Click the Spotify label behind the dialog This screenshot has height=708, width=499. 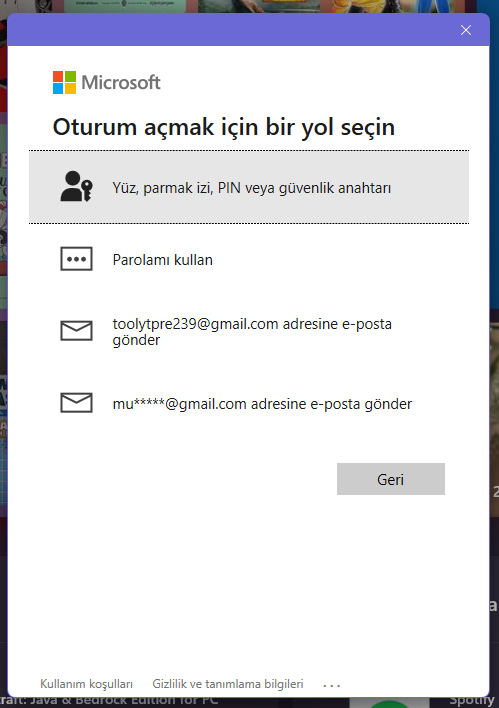tap(473, 701)
